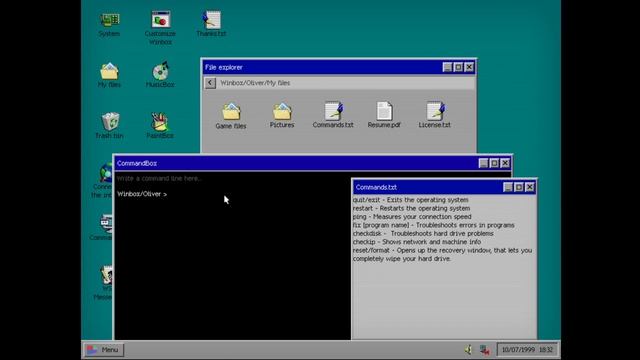The height and width of the screenshot is (360, 640).
Task: Open License.txt in File explorer
Action: coord(435,115)
